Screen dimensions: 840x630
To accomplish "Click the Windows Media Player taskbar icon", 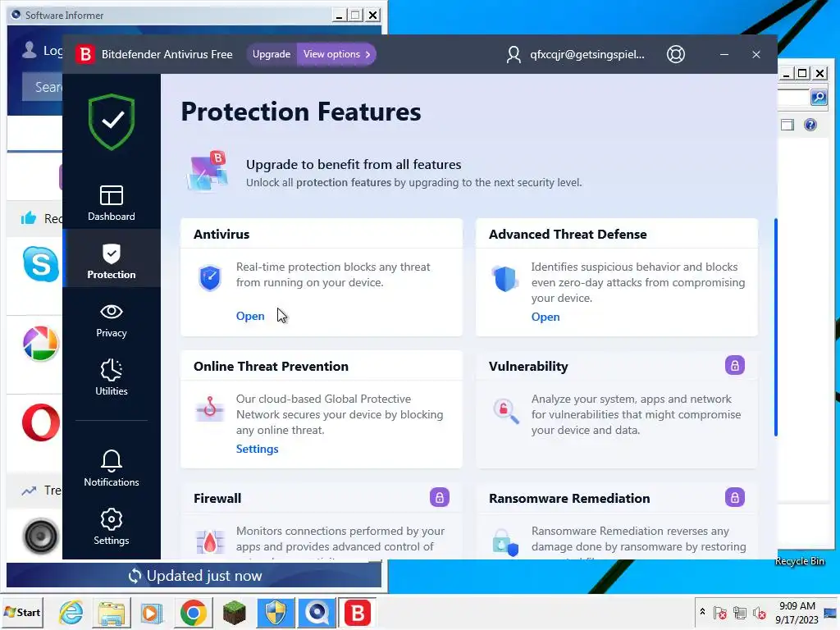I will click(152, 612).
